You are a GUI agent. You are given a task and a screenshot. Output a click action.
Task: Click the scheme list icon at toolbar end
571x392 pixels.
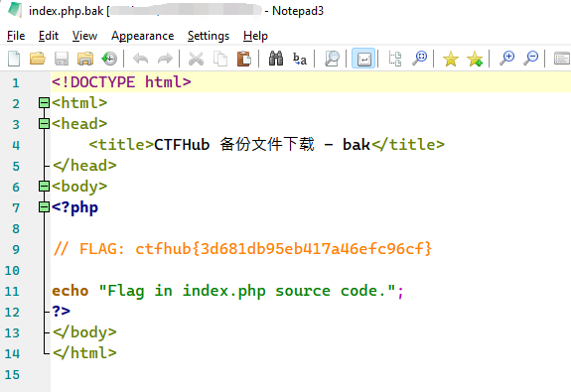562,59
